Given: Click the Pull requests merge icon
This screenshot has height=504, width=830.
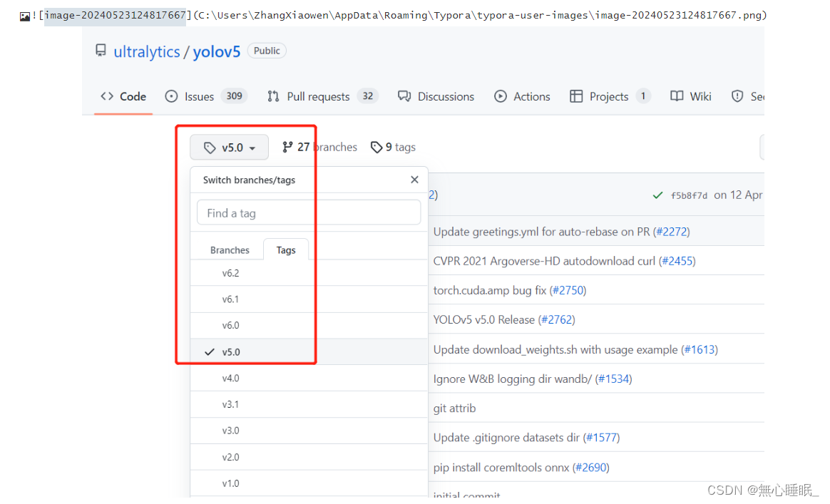Looking at the screenshot, I should 273,96.
